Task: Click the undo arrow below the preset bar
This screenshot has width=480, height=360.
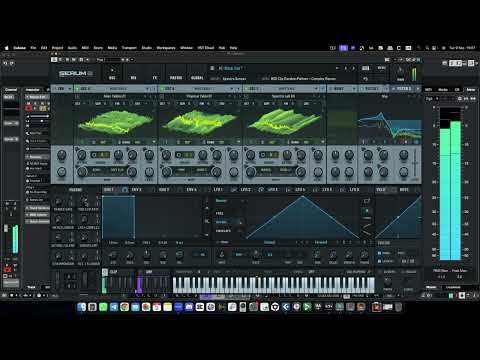Action: pos(365,79)
